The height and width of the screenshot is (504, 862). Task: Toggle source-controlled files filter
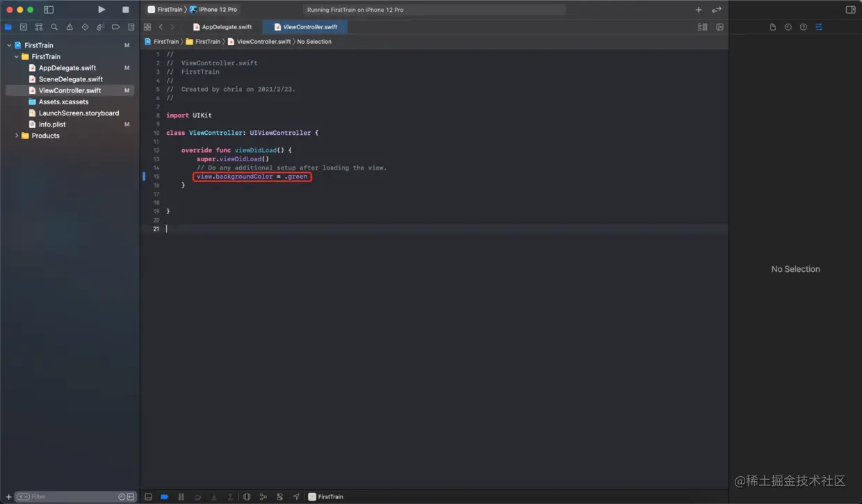[131, 497]
